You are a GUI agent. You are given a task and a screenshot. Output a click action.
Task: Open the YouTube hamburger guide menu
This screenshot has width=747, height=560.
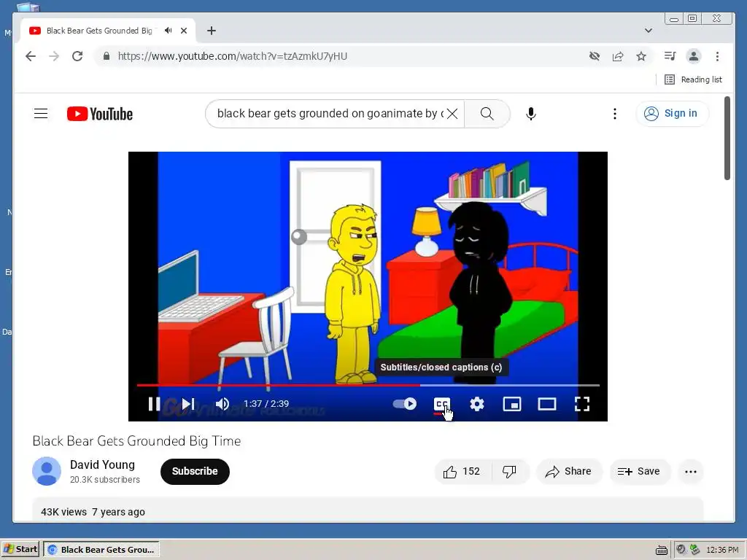pyautogui.click(x=41, y=113)
